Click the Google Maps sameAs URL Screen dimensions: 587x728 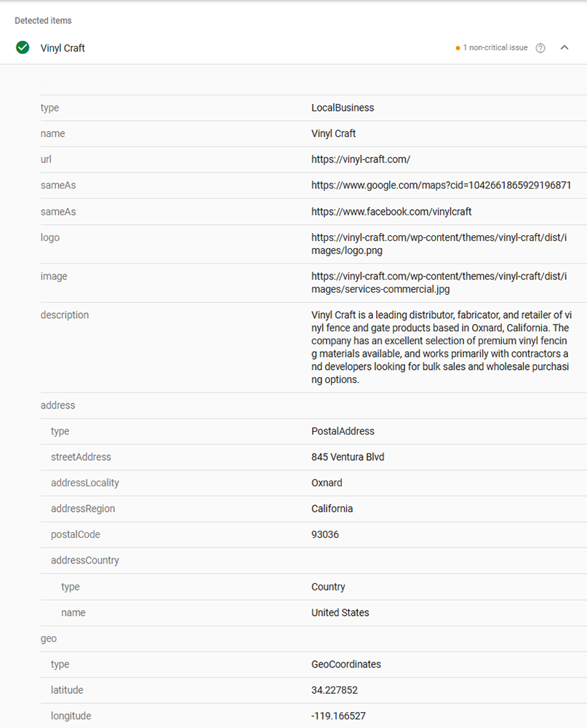[x=441, y=185]
